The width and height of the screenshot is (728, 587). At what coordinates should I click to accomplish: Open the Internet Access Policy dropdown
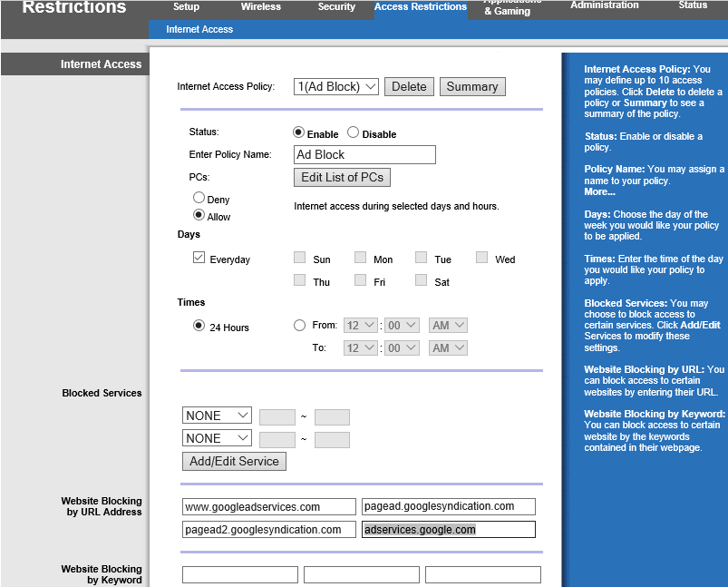[x=336, y=87]
